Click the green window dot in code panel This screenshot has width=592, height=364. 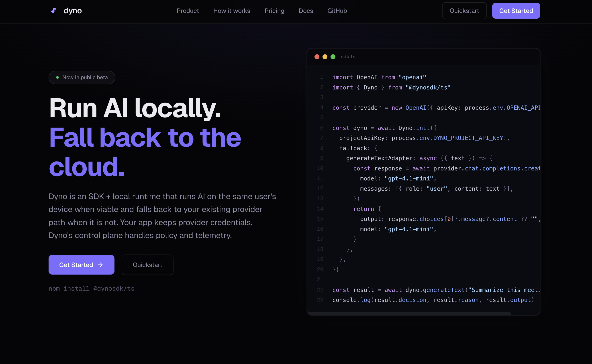click(x=333, y=57)
